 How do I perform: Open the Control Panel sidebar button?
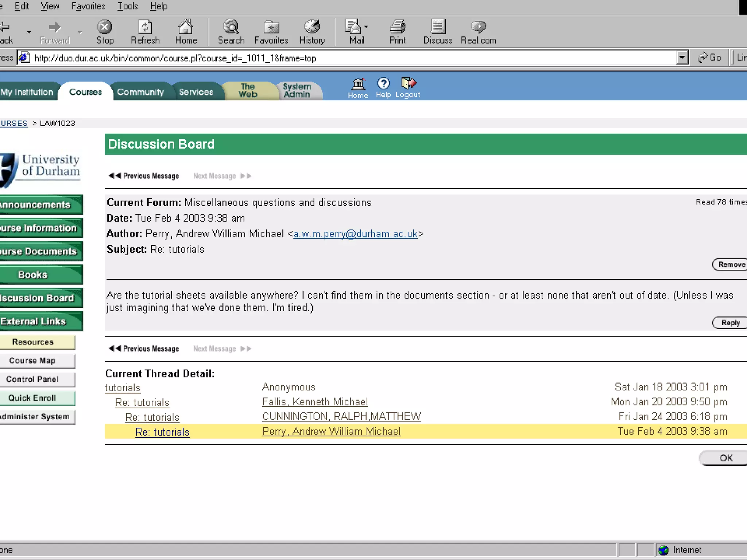tap(32, 379)
